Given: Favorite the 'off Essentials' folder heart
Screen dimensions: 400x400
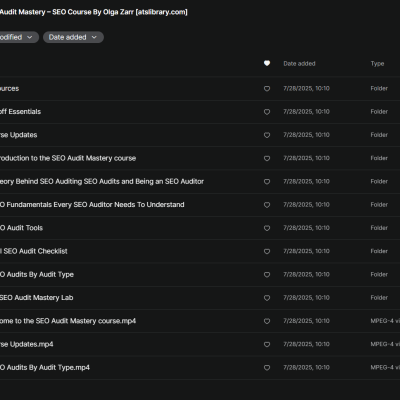Looking at the screenshot, I should coord(267,112).
